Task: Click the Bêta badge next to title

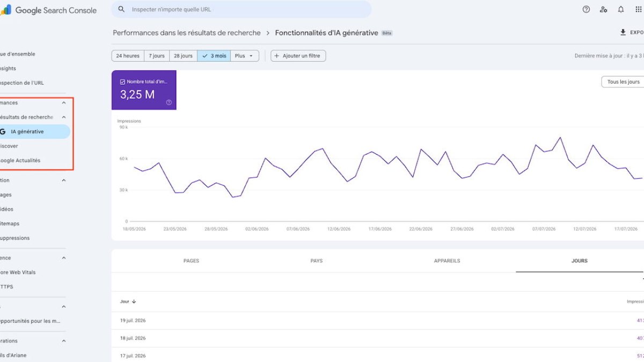Action: pyautogui.click(x=387, y=33)
